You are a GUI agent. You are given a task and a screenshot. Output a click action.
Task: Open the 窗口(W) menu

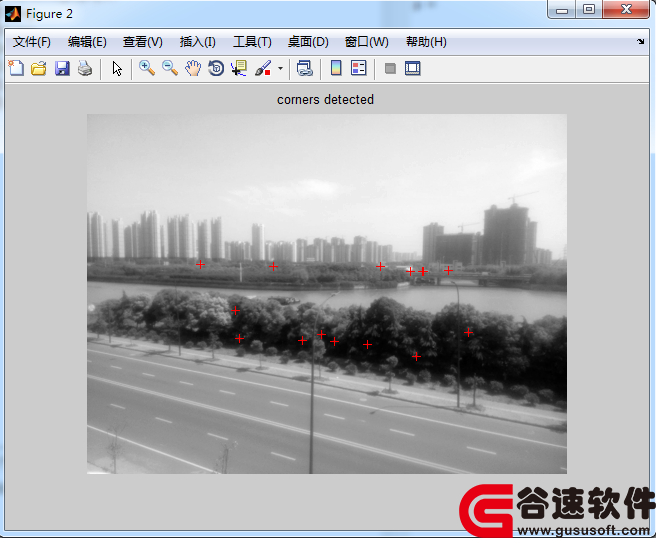(x=366, y=42)
